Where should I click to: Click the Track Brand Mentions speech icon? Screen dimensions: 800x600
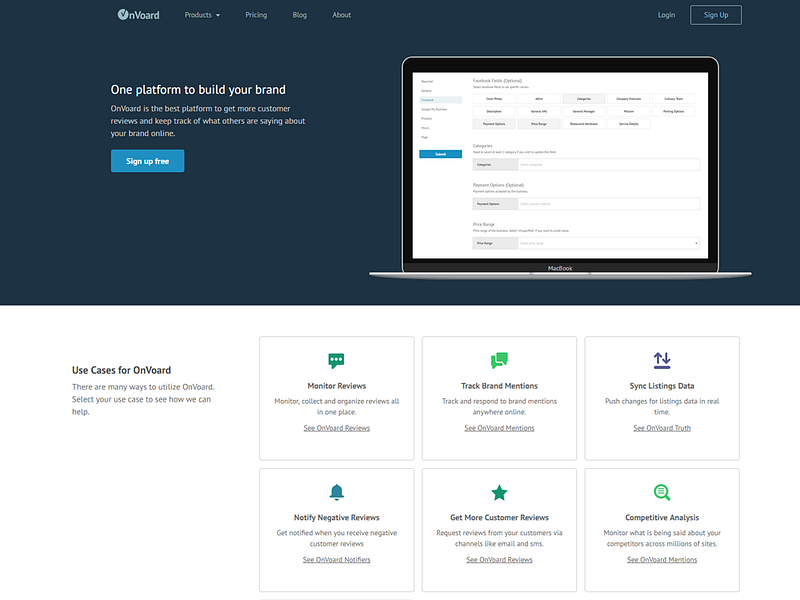coord(499,360)
